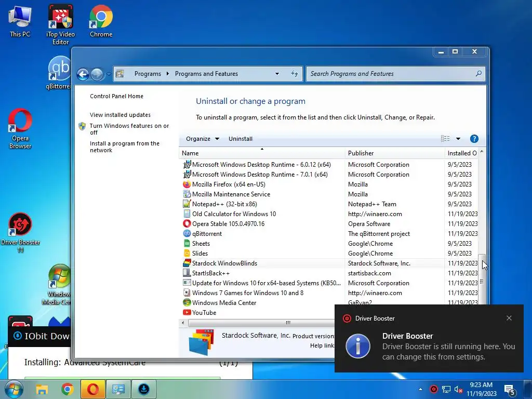This screenshot has height=399, width=532.
Task: Expand the view options dropdown arrow
Action: tap(458, 138)
